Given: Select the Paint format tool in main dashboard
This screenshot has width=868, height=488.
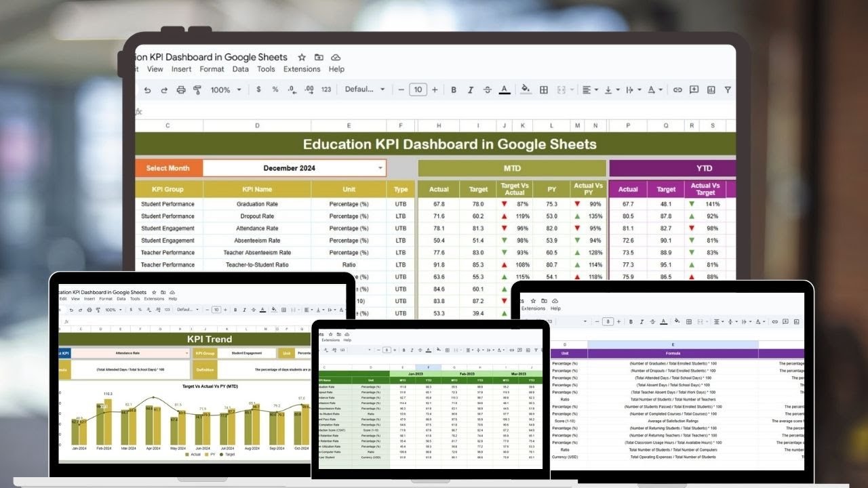Looking at the screenshot, I should point(197,89).
